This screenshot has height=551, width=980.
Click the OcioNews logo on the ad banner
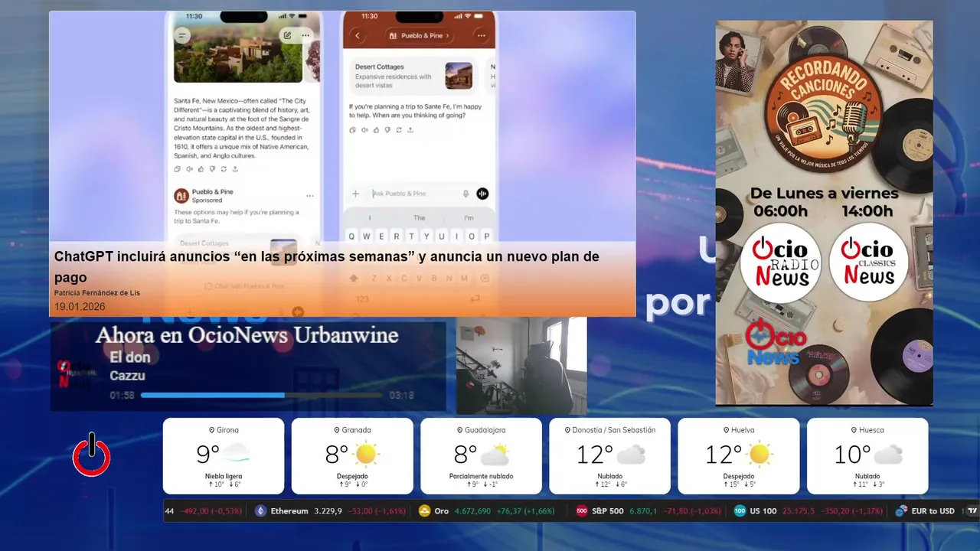[776, 342]
